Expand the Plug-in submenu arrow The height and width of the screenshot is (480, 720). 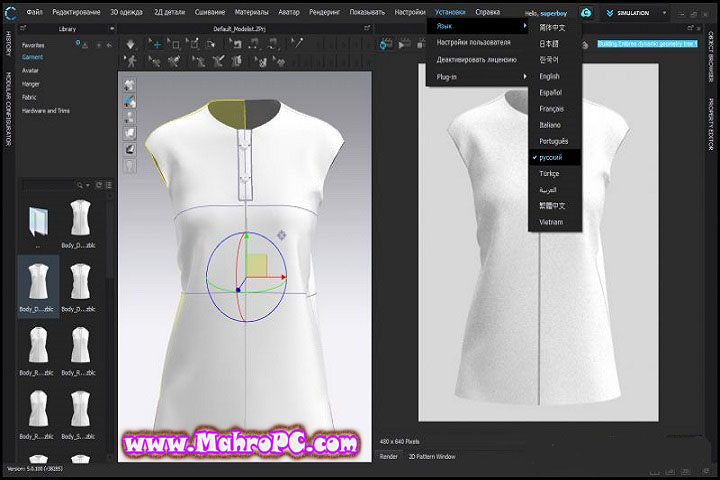click(524, 76)
